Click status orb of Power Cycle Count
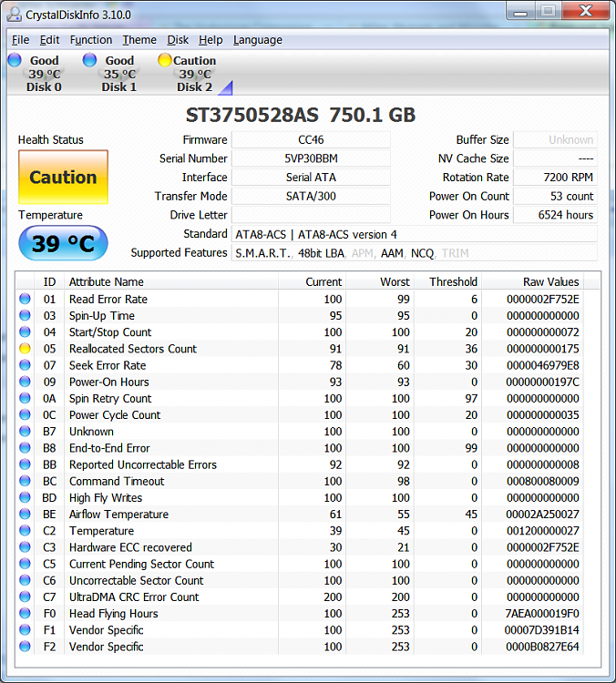 [25, 414]
